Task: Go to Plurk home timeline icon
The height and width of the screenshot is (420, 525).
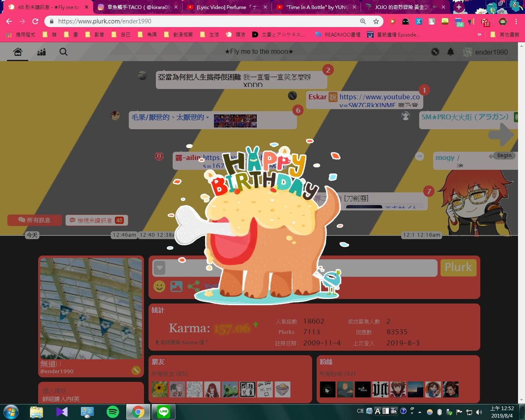Action: (18, 52)
